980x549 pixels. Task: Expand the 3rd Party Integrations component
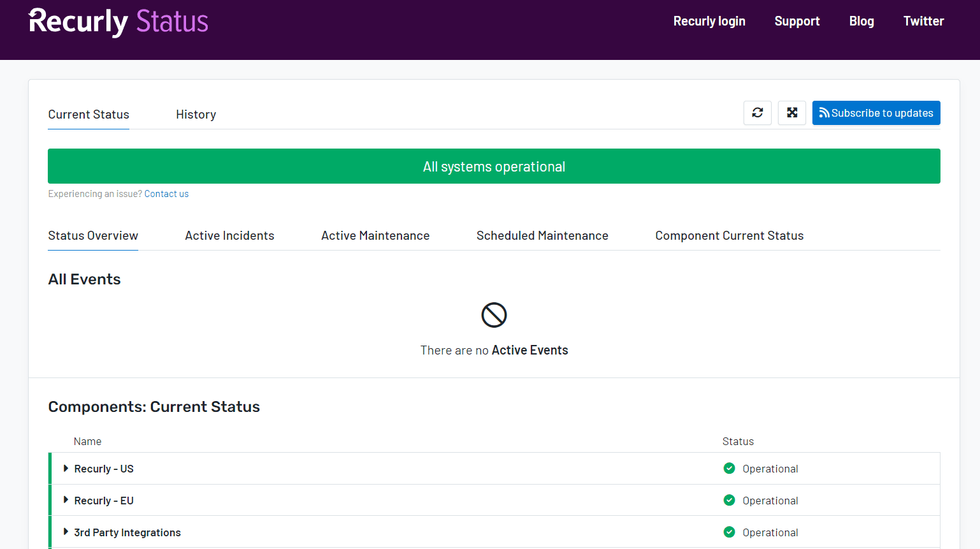point(65,532)
